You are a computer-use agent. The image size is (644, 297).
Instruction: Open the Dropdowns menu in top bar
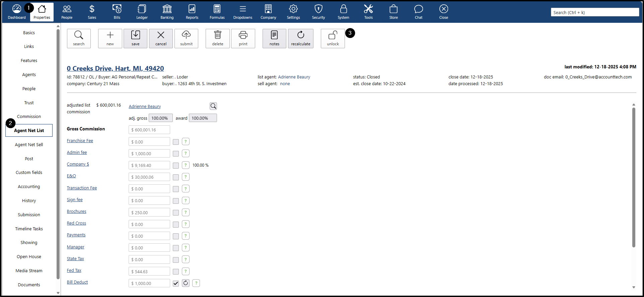tap(243, 12)
